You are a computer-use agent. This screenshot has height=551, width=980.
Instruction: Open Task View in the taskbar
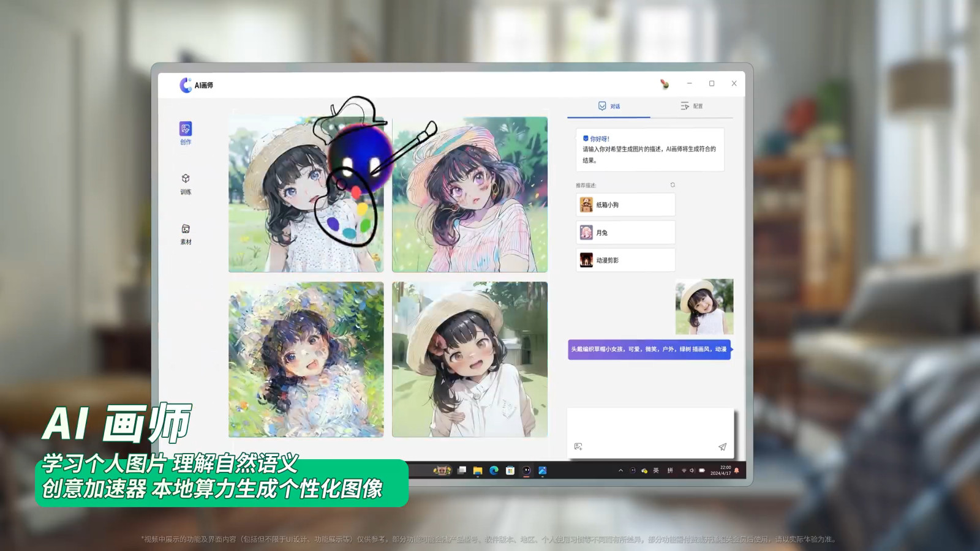point(462,470)
